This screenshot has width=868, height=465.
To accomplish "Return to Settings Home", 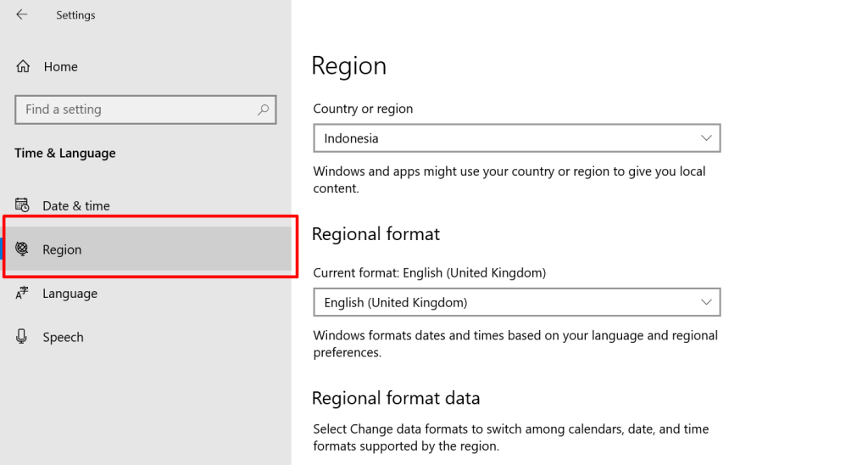I will pos(60,67).
